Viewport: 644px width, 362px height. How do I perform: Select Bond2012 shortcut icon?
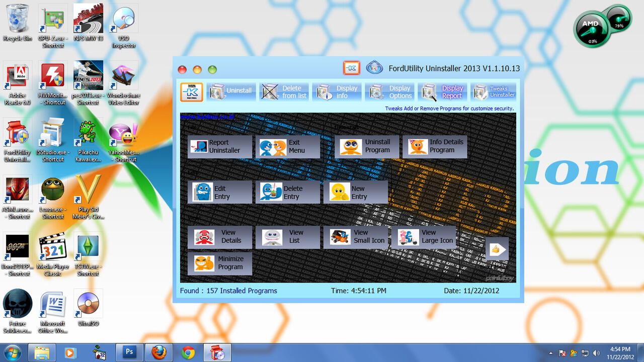18,254
